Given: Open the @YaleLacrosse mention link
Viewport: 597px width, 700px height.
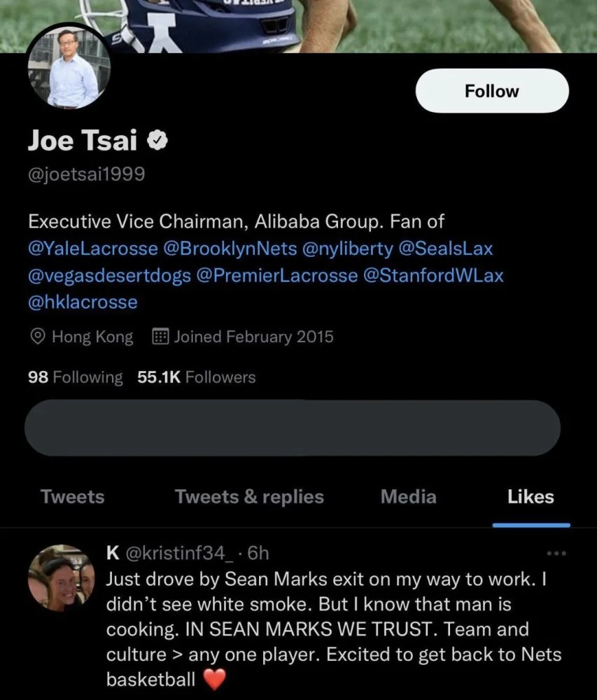Looking at the screenshot, I should 92,248.
